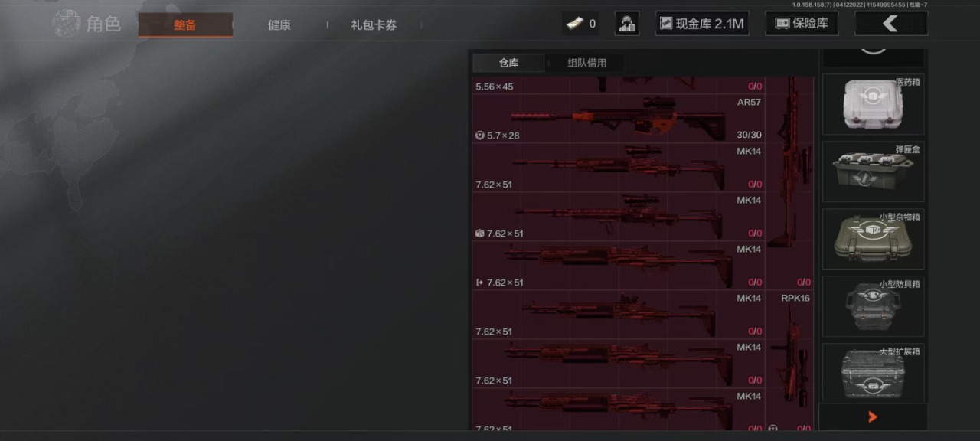Viewport: 980px width, 441px height.
Task: Select the AR57 weapon in inventory
Action: (619, 118)
